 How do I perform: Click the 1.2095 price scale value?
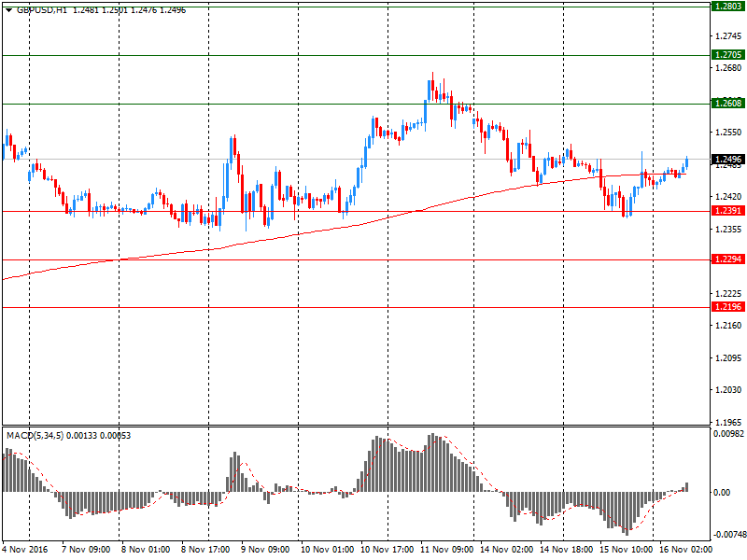point(728,358)
